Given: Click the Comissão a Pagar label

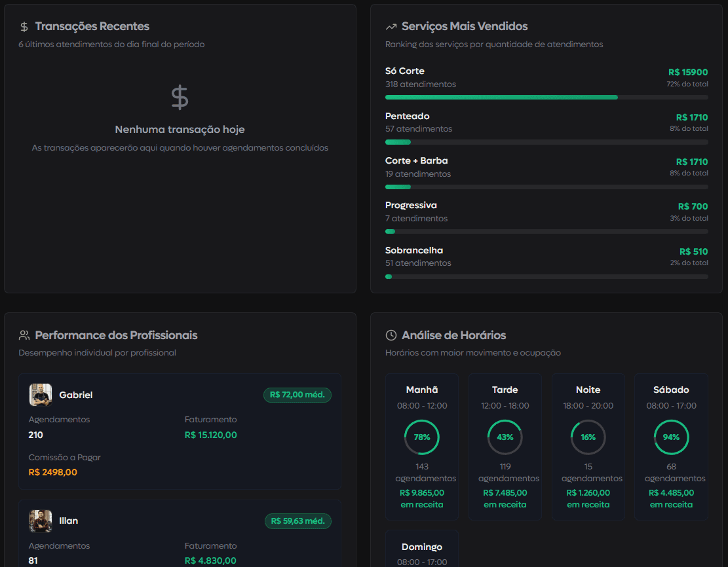Looking at the screenshot, I should pyautogui.click(x=64, y=457).
